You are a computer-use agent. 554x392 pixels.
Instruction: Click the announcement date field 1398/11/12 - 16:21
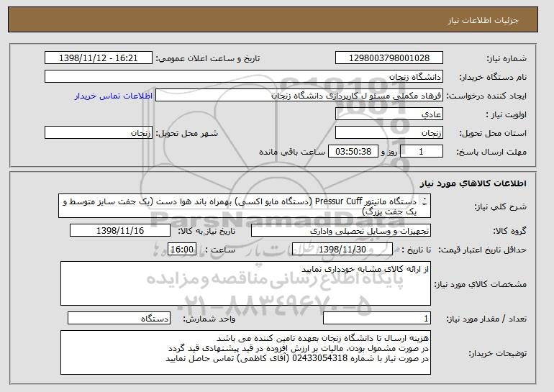[x=99, y=58]
